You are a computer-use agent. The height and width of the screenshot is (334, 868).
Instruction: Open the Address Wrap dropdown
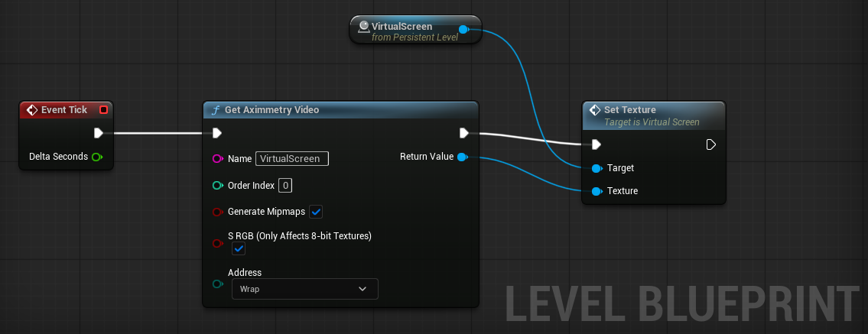click(304, 289)
